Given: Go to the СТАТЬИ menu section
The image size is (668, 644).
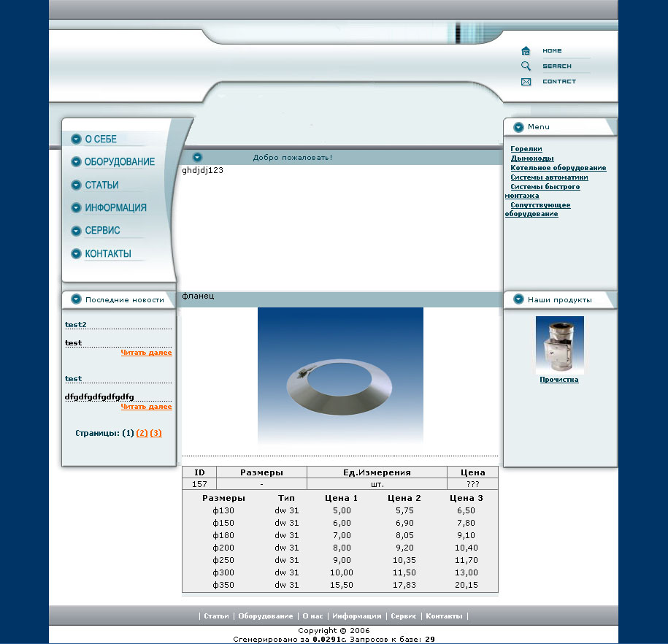Looking at the screenshot, I should [x=101, y=185].
